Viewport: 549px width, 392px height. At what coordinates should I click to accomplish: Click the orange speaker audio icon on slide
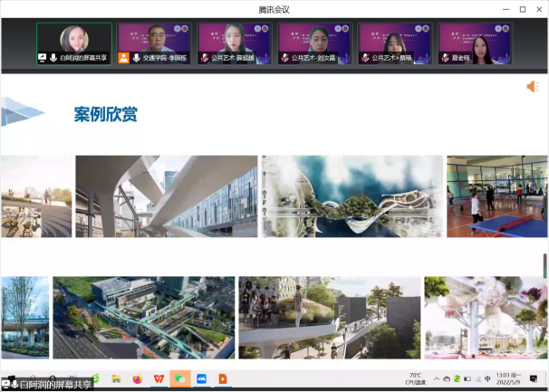pos(532,87)
